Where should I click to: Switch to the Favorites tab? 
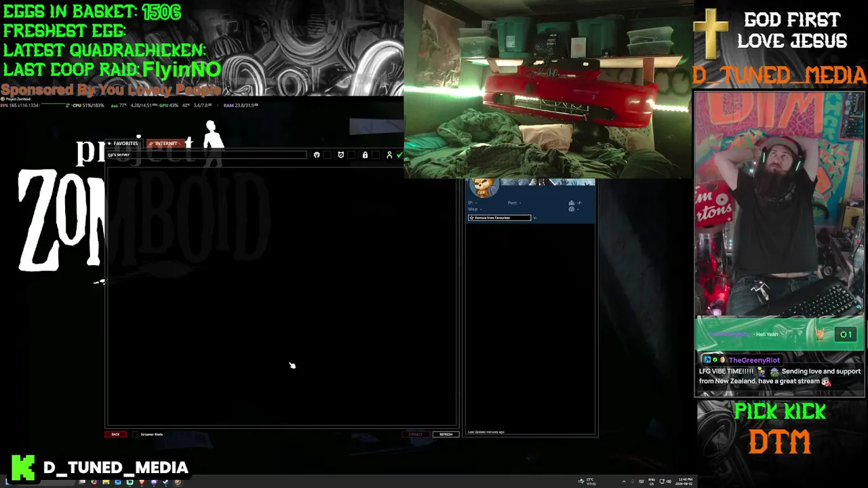pos(123,144)
